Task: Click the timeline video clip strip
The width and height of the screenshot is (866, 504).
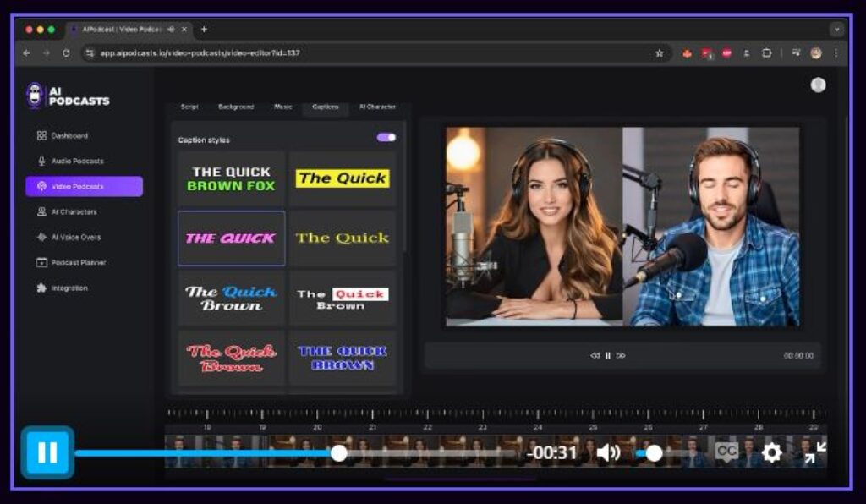Action: point(496,452)
